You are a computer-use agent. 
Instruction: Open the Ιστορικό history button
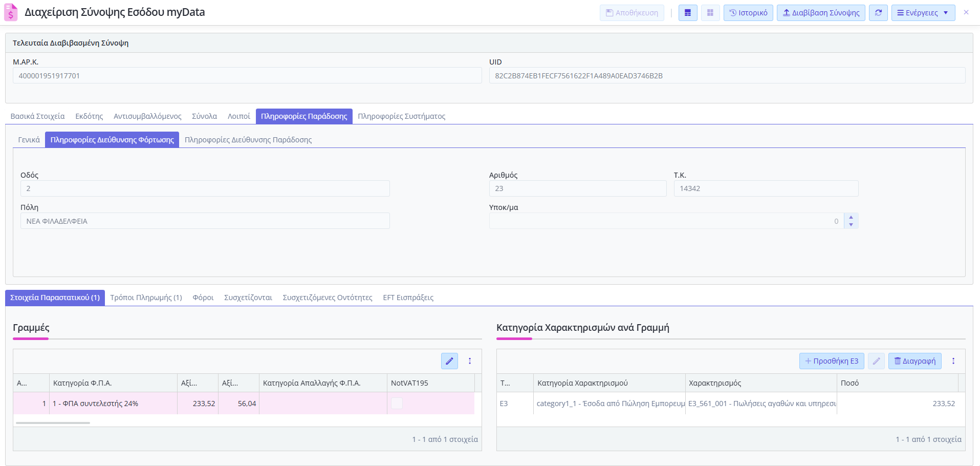[748, 13]
